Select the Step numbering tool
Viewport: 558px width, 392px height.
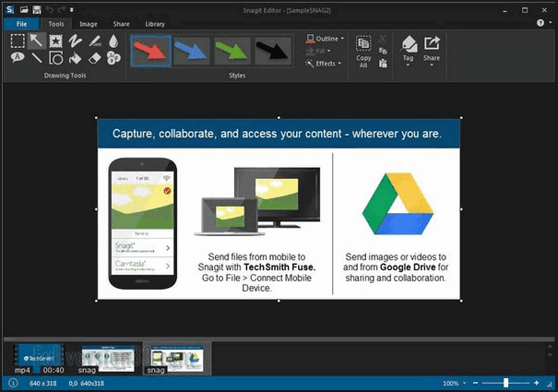pyautogui.click(x=113, y=58)
